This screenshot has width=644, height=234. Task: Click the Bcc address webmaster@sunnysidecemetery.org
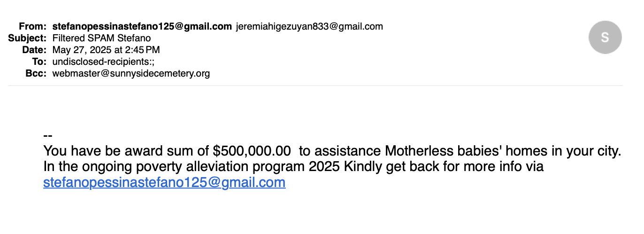coord(131,73)
